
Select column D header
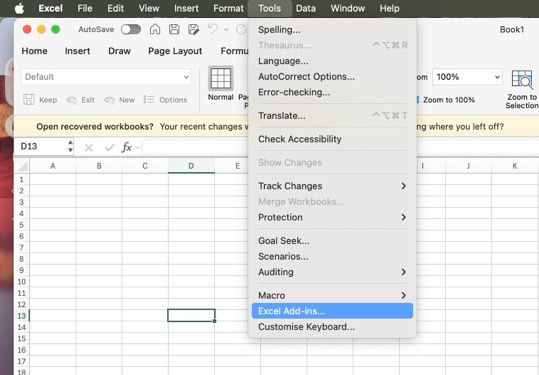(x=191, y=166)
